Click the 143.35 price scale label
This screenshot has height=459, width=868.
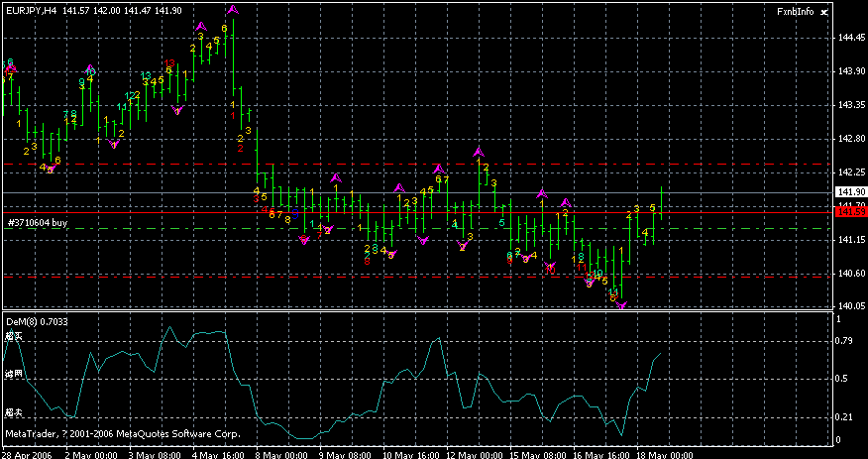pyautogui.click(x=851, y=105)
